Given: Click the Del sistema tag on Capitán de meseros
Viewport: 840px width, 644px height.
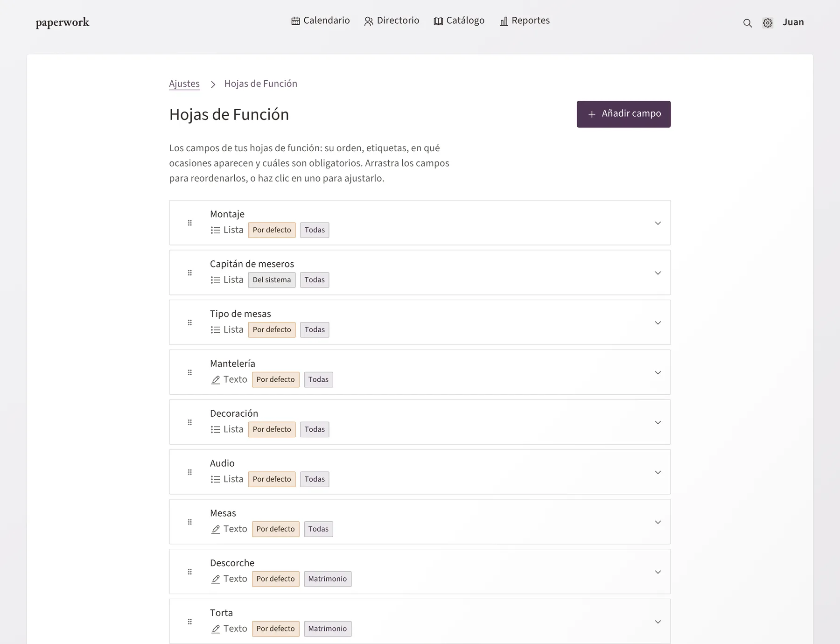Looking at the screenshot, I should 272,280.
